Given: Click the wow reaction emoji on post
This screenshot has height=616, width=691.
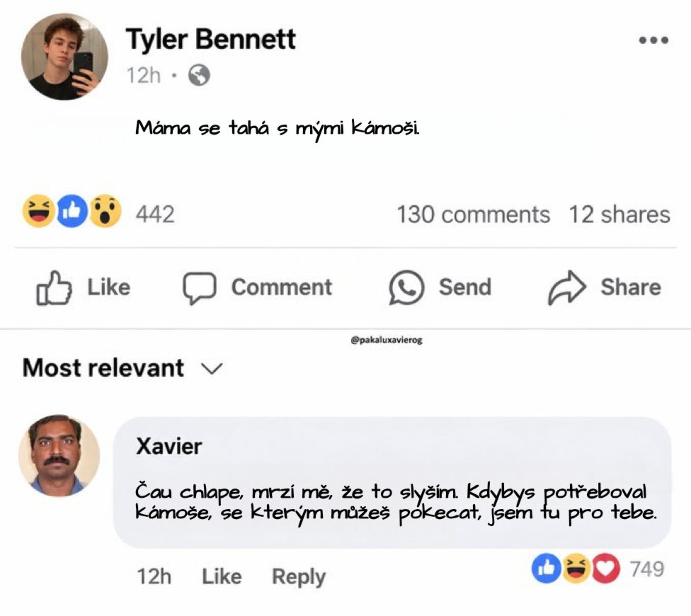Looking at the screenshot, I should [x=105, y=212].
